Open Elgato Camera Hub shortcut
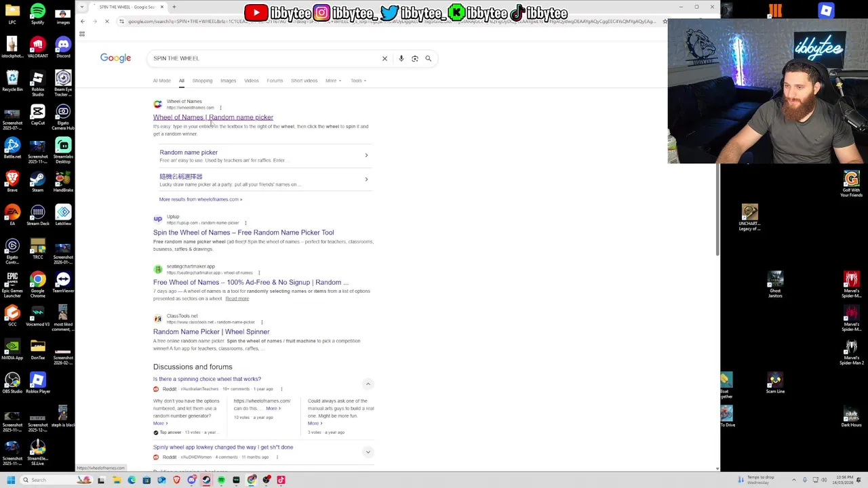The image size is (868, 488). [x=63, y=117]
